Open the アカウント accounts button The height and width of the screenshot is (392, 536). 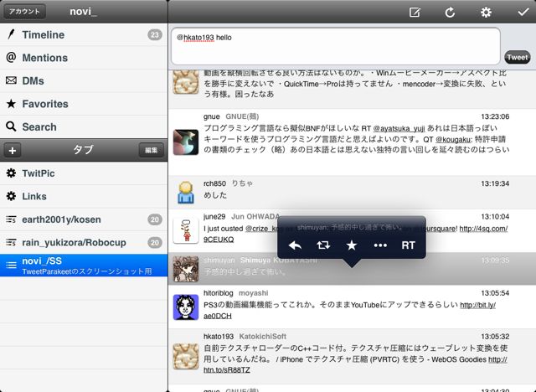coord(24,11)
